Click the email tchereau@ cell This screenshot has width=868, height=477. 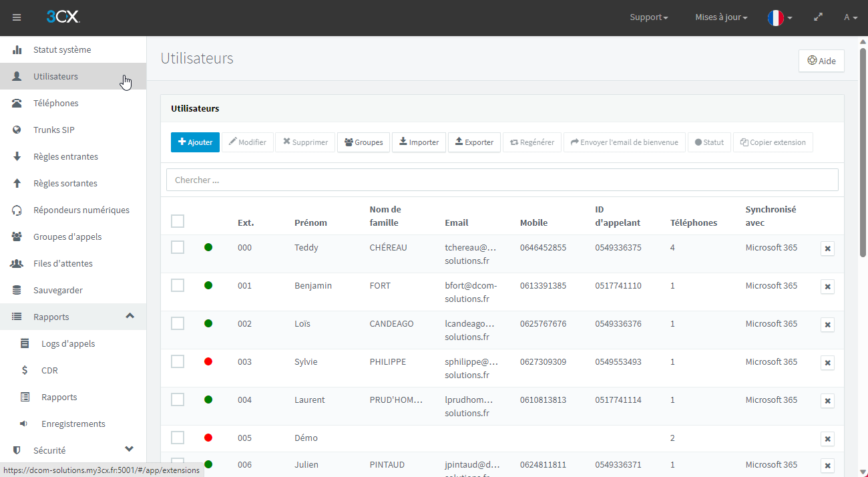point(471,254)
